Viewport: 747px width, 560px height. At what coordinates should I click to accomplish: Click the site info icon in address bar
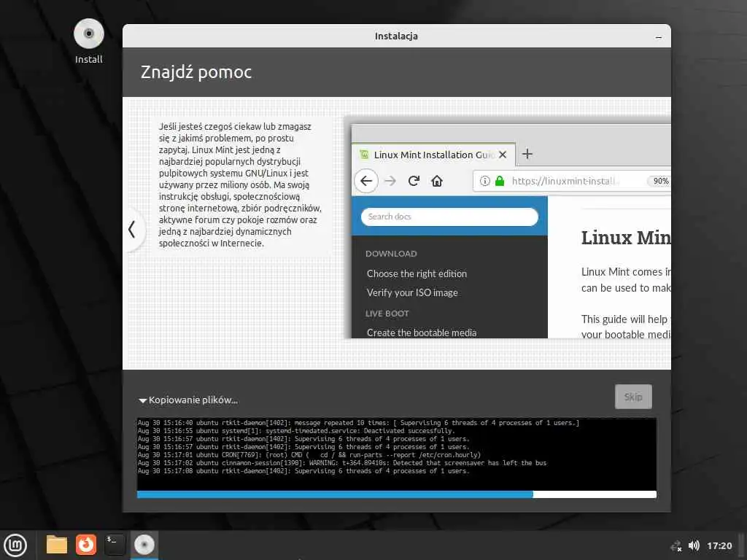coord(485,181)
